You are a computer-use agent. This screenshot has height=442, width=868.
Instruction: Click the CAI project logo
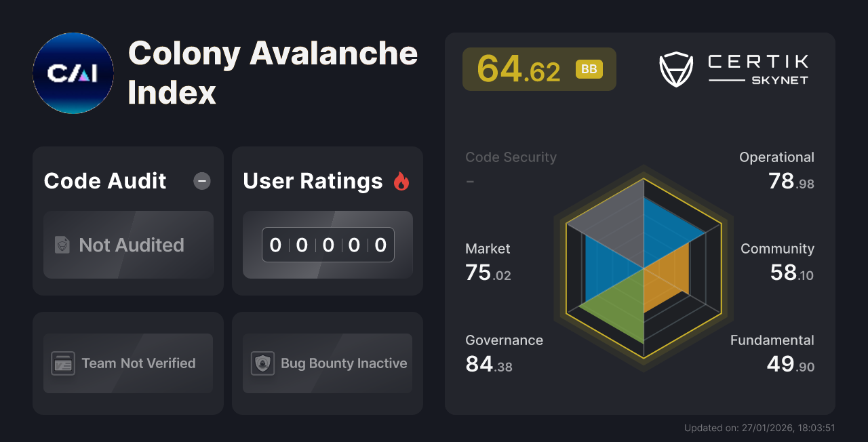click(x=73, y=73)
